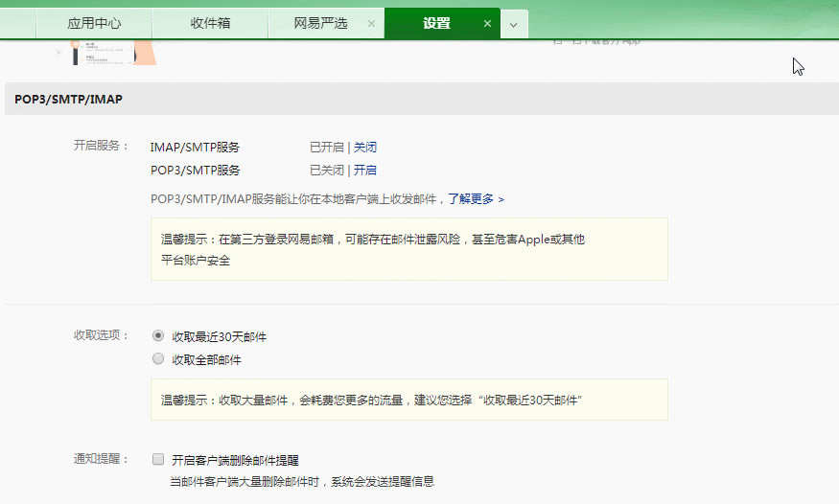
Task: Switch to the 网易严选 tab
Action: click(321, 23)
